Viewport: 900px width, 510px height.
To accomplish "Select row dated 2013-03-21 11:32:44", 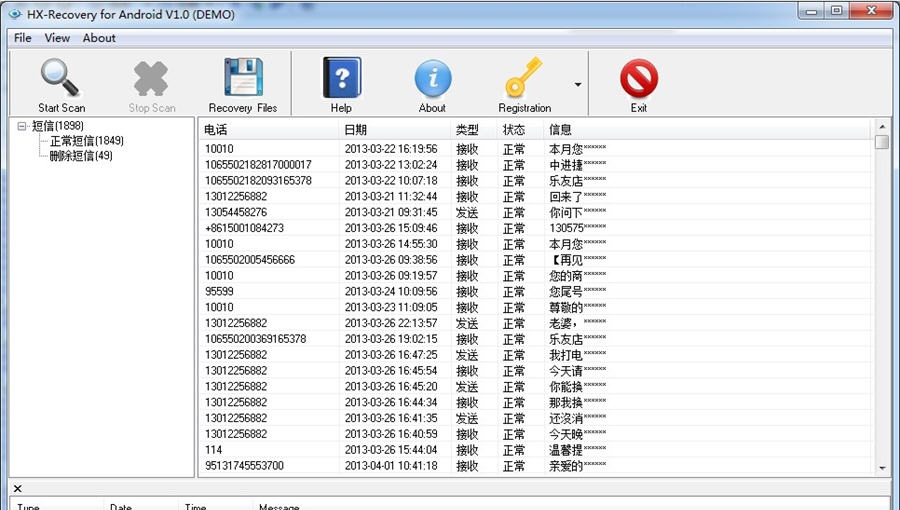I will tap(535, 196).
